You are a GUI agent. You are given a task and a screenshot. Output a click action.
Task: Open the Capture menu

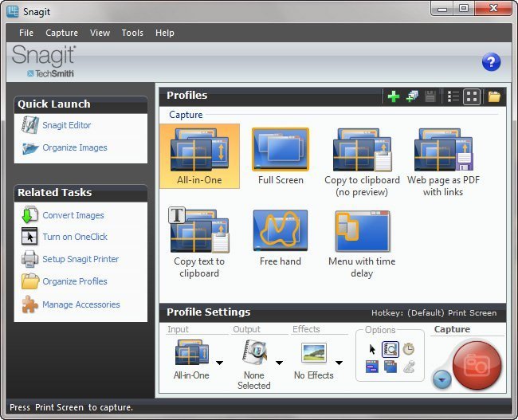click(x=61, y=33)
